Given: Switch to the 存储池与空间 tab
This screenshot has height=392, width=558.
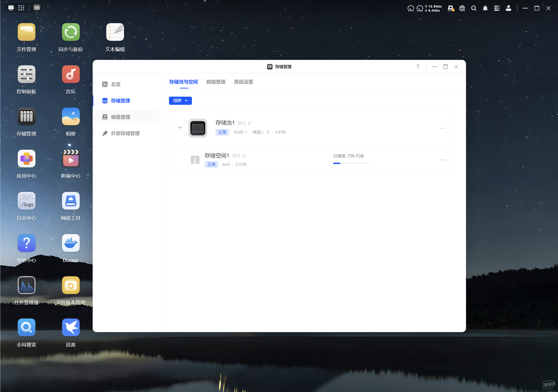Looking at the screenshot, I should tap(184, 82).
